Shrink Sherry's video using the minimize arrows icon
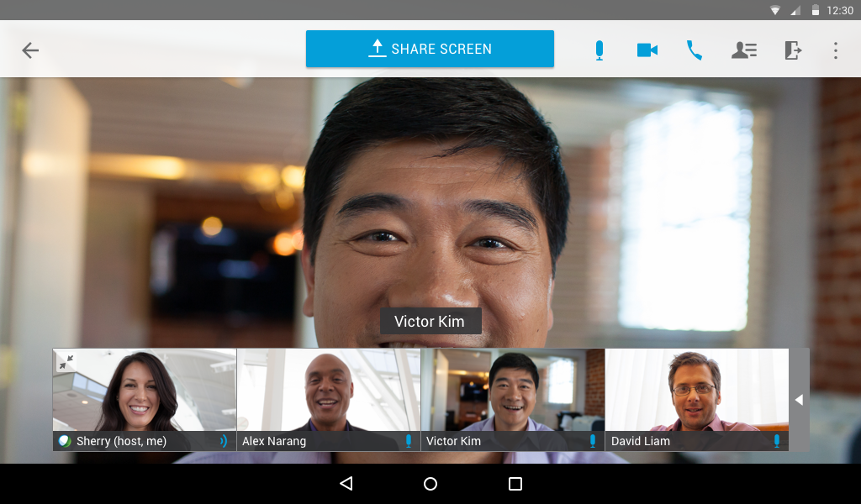Image resolution: width=861 pixels, height=504 pixels. coord(66,362)
